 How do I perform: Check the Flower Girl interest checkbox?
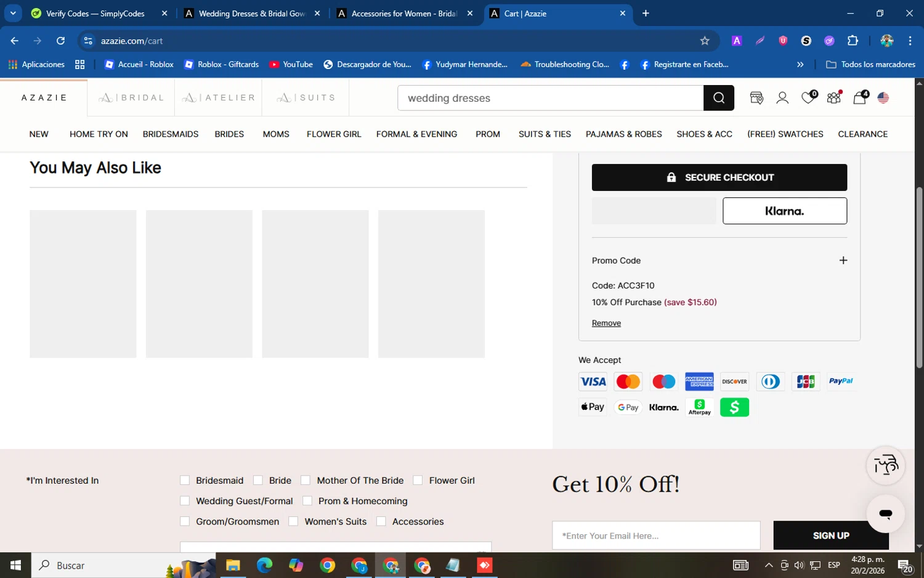click(x=418, y=480)
